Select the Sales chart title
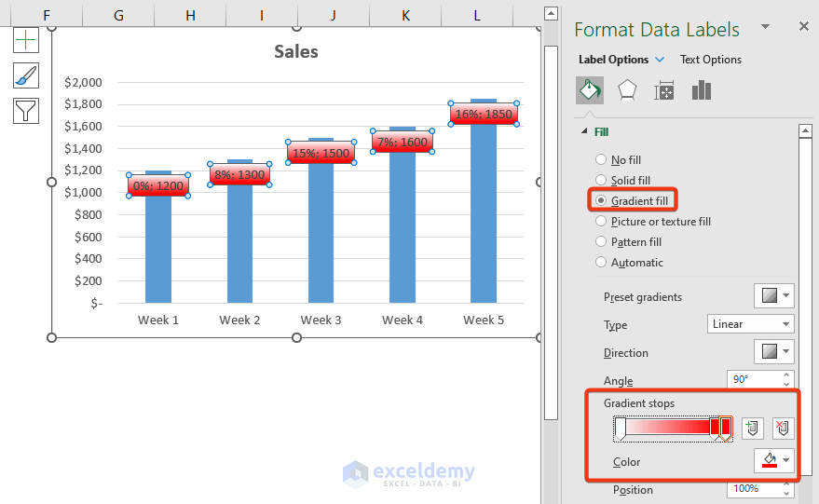Viewport: 819px width, 504px height. (296, 51)
